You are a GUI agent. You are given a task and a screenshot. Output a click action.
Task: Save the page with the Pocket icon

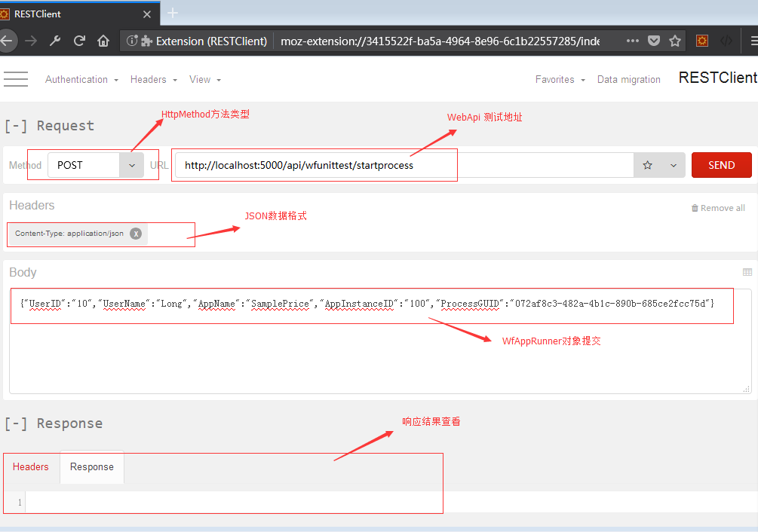click(x=654, y=41)
